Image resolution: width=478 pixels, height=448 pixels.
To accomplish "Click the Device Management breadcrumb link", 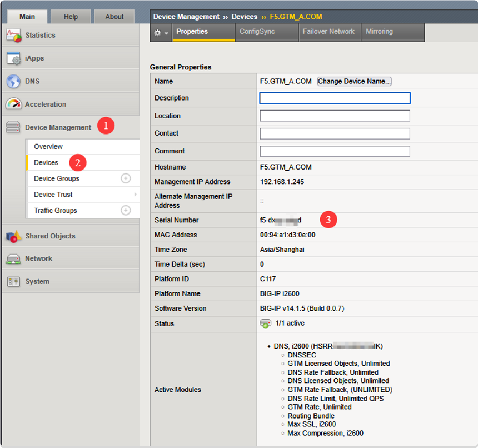I will (x=186, y=17).
